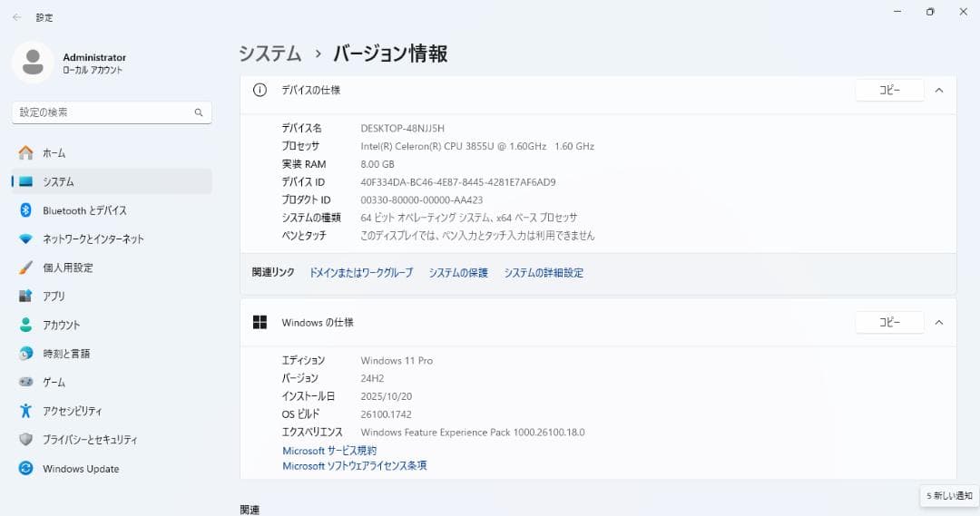This screenshot has width=980, height=516.
Task: Click the ゲーム controller icon
Action: (x=25, y=382)
